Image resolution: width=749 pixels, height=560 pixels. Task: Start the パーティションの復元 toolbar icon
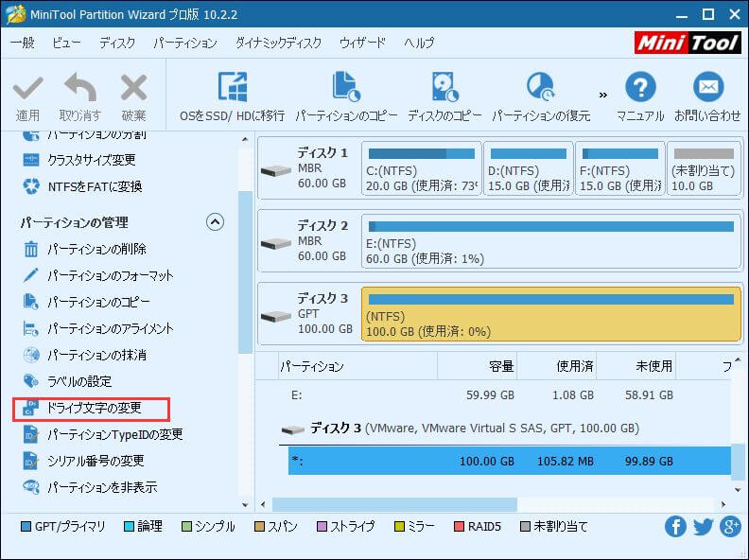[541, 87]
